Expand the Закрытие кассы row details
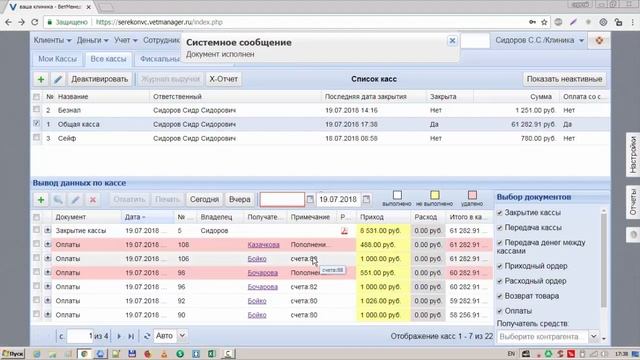 tap(48, 231)
